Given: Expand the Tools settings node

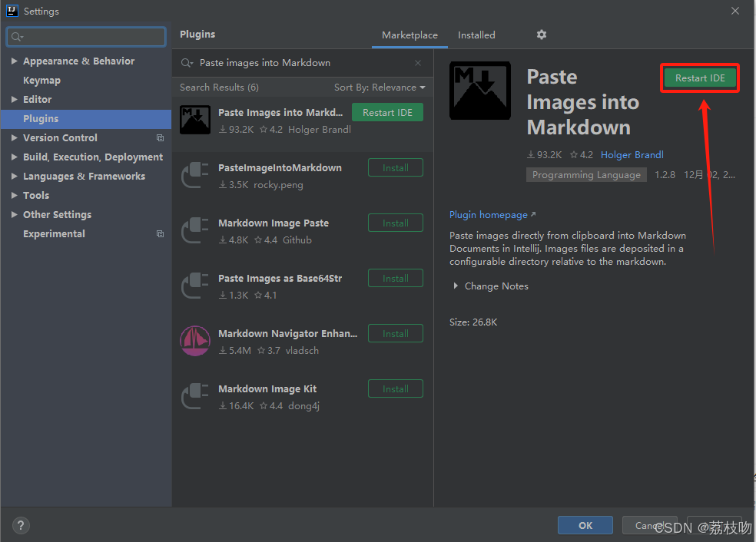Looking at the screenshot, I should click(15, 195).
